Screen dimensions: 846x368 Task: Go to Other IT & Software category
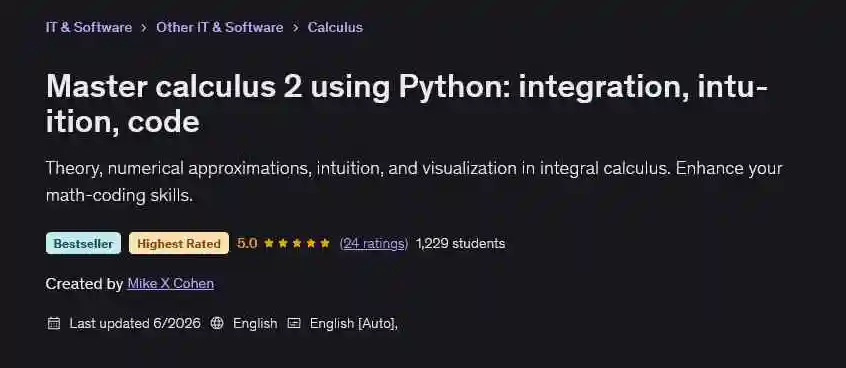[x=220, y=28]
